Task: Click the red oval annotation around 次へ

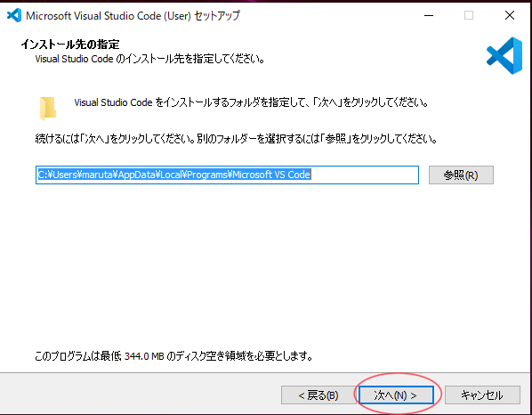Action: pyautogui.click(x=398, y=394)
